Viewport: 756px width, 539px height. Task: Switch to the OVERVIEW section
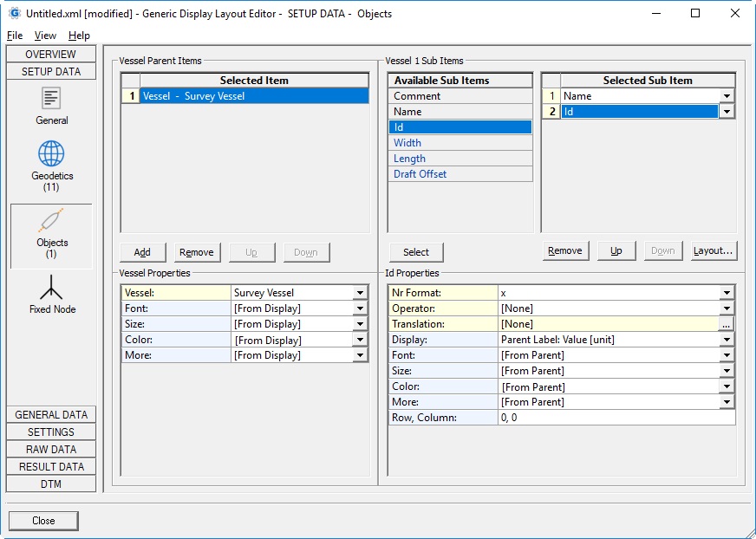tap(51, 54)
